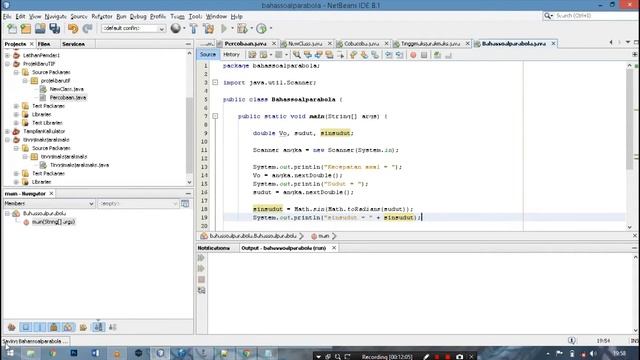Click the camera icon in recording bar

(x=459, y=357)
